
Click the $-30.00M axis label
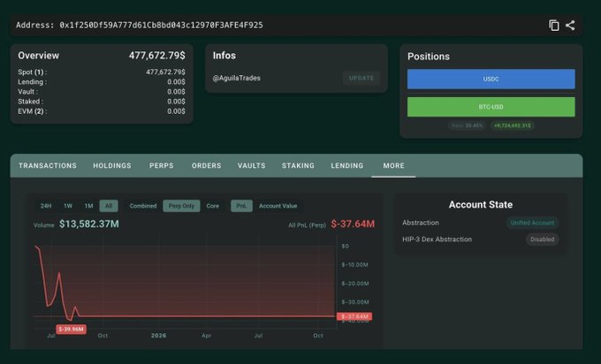tap(355, 302)
